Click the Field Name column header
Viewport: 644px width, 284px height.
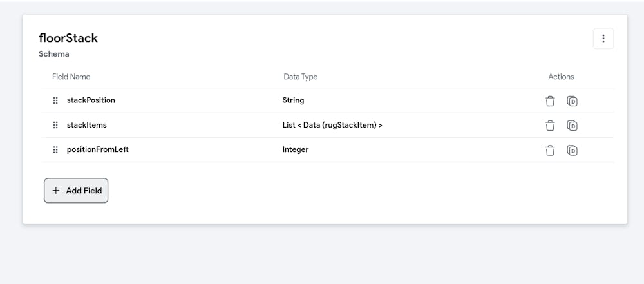[71, 77]
